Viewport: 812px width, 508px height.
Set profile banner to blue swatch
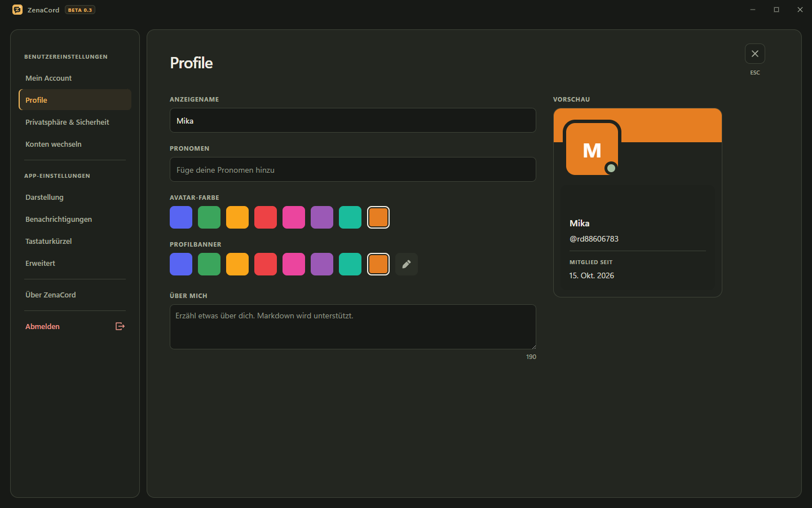click(181, 264)
